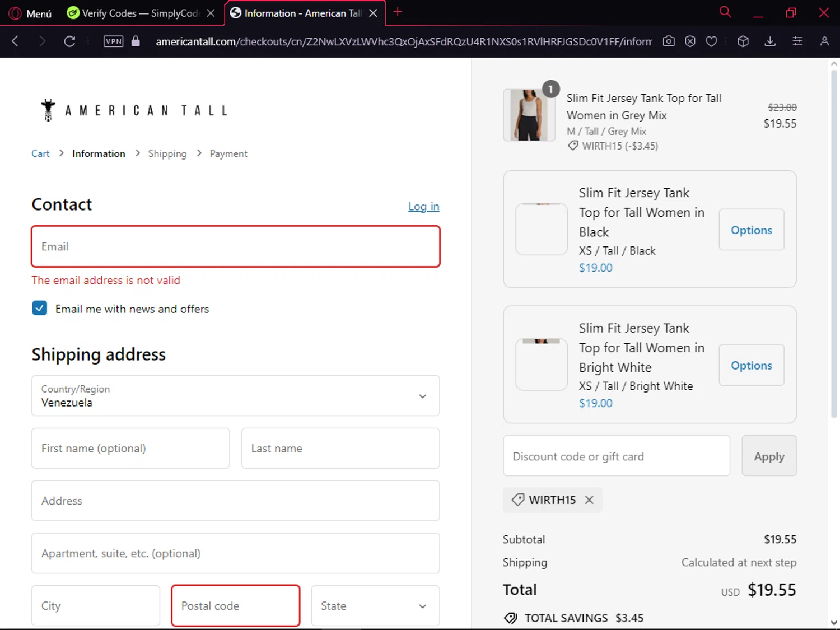Click the page vertical scrollbar
Viewport: 840px width, 630px height.
pos(834,244)
